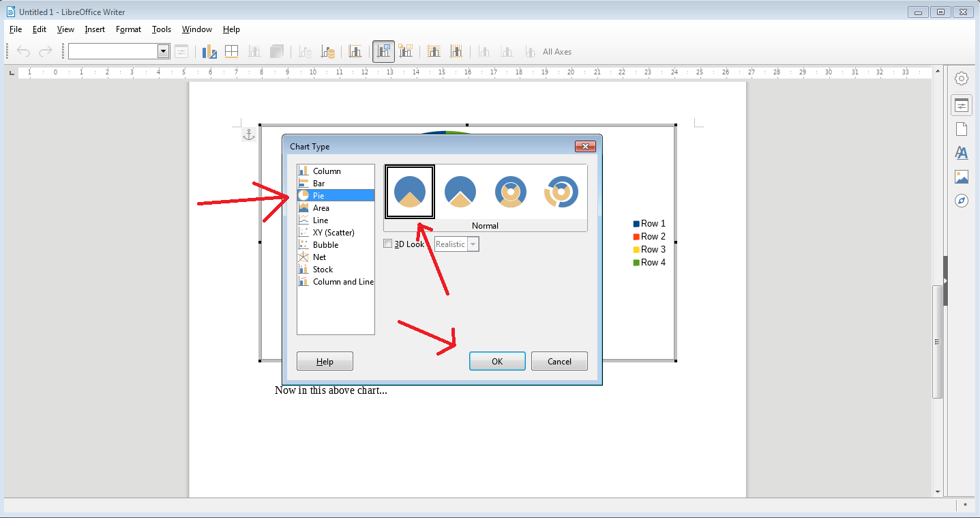Open the Format menu
This screenshot has width=980, height=518.
(128, 29)
